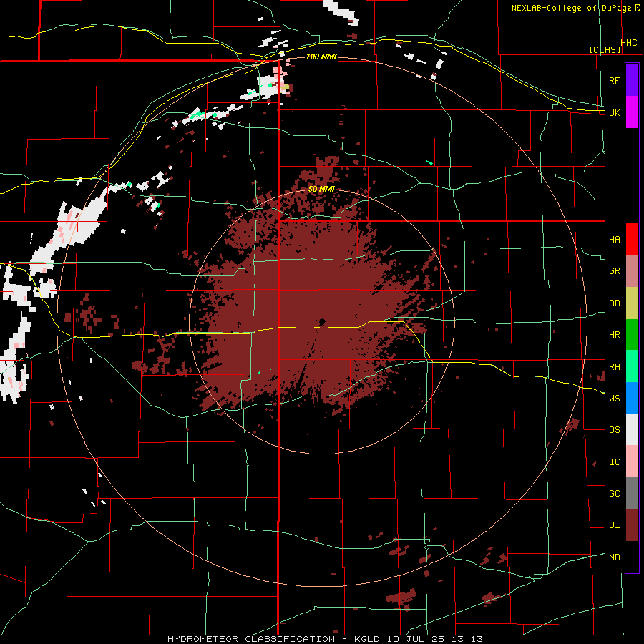Select the GR legend color block

click(x=632, y=271)
